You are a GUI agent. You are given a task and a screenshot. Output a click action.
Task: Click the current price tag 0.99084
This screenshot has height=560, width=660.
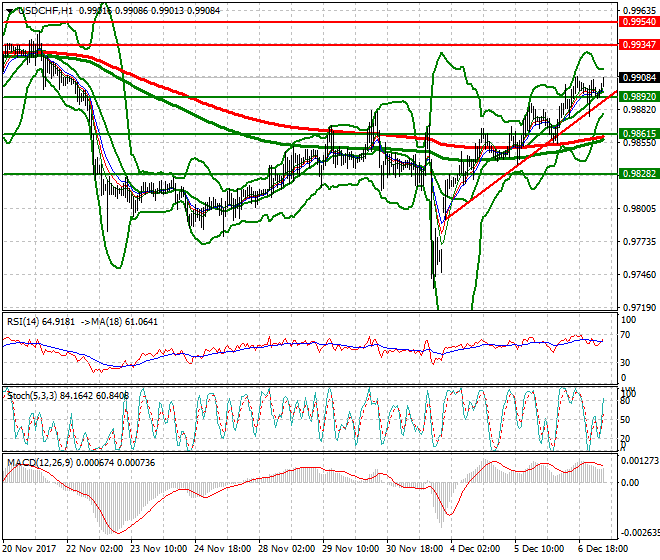(x=637, y=77)
